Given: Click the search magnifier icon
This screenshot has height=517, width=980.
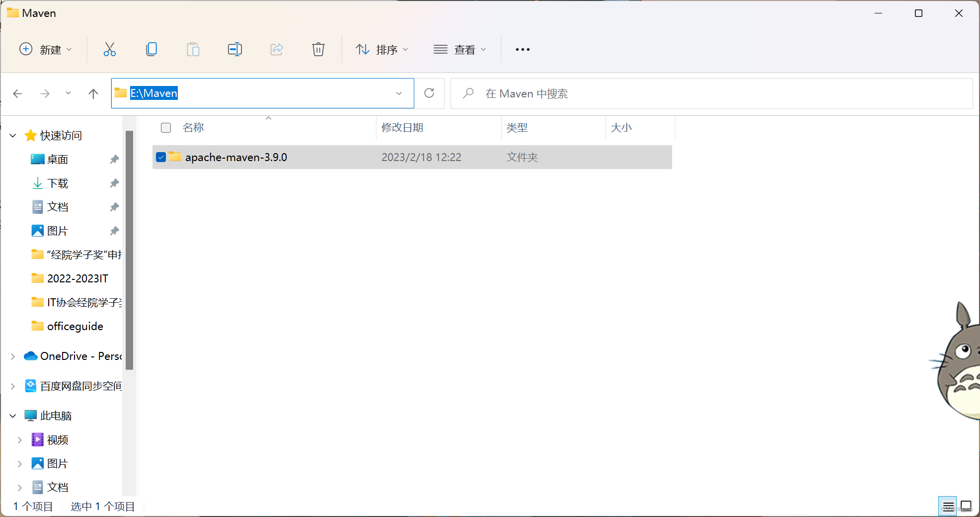Looking at the screenshot, I should click(468, 93).
